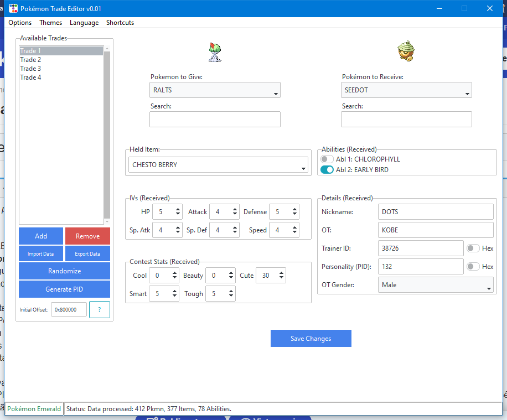Disable Abl 2 Early Bird toggle
Viewport: 507px width, 420px height.
(327, 170)
